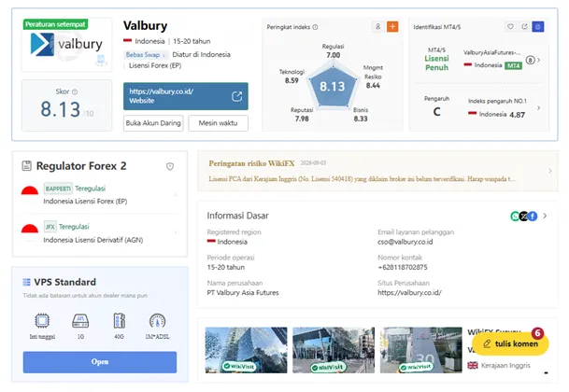Click the Mesin waktu button

[x=218, y=123]
